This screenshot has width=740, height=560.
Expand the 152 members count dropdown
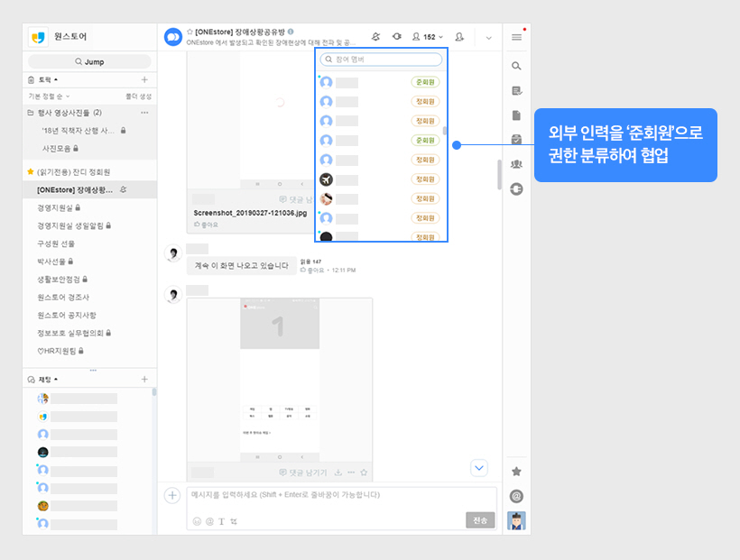pos(428,37)
